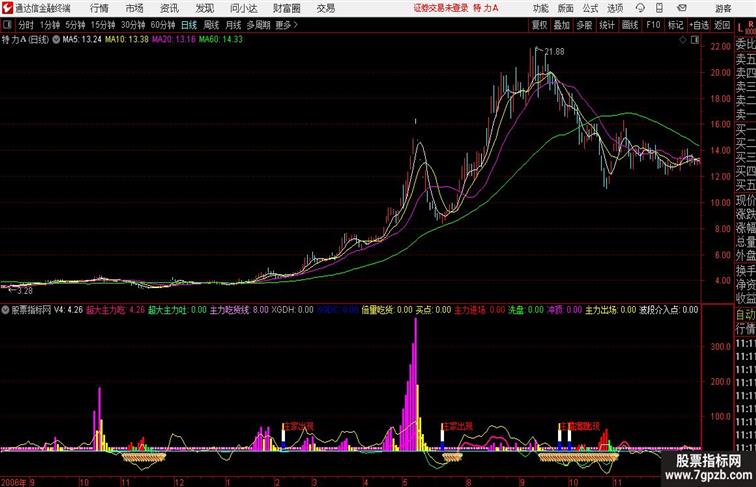
Task: Open the mobile phone icon in title bar
Action: click(659, 8)
